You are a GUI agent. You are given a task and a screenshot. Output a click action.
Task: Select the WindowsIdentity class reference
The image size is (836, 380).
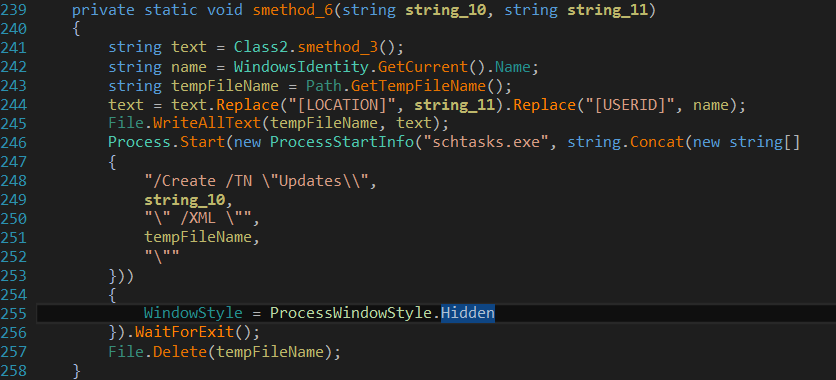tap(302, 67)
